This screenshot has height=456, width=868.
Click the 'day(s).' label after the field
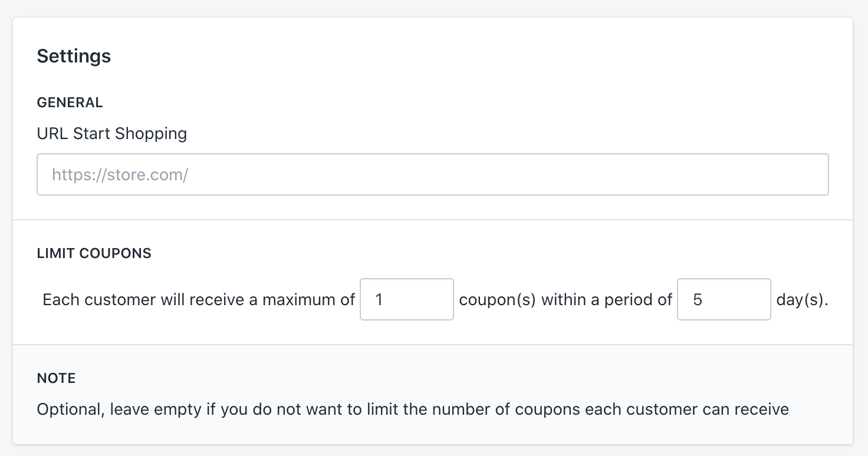(802, 300)
